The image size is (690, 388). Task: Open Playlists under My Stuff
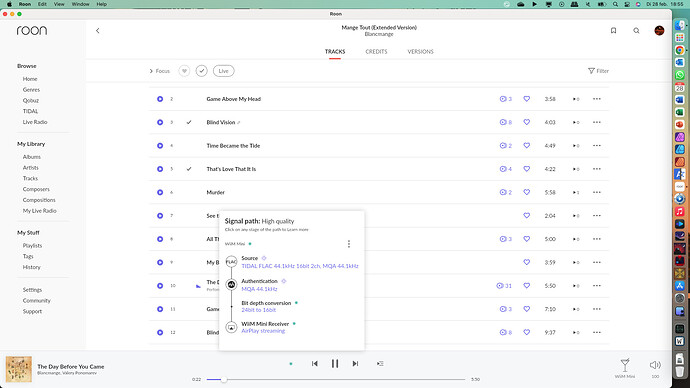32,245
